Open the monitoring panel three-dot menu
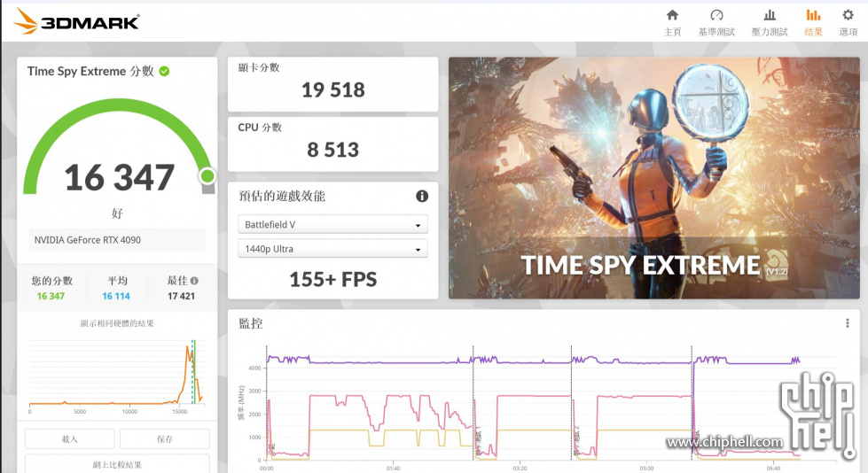This screenshot has height=473, width=868. pyautogui.click(x=847, y=323)
